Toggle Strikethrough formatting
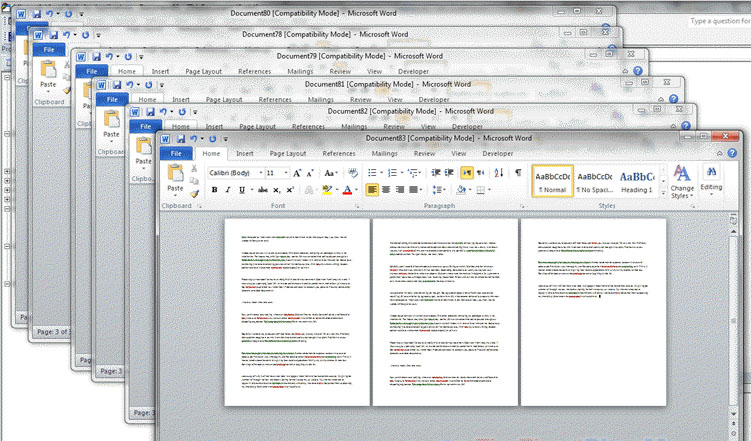This screenshot has height=441, width=752. click(263, 190)
